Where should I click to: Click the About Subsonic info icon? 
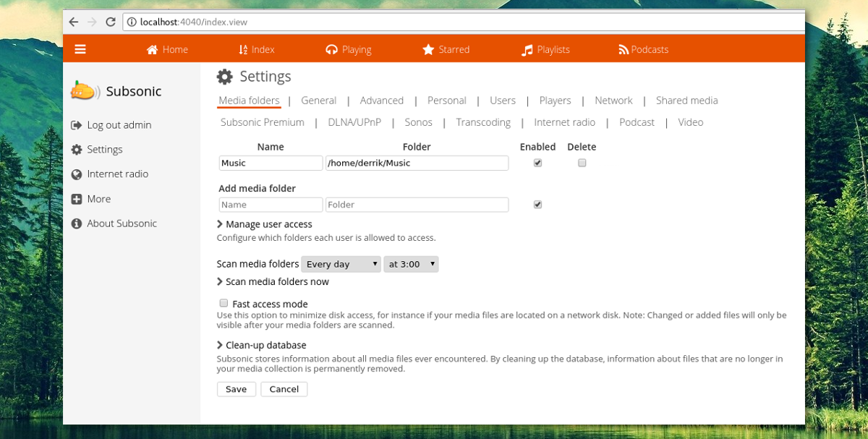pos(77,223)
